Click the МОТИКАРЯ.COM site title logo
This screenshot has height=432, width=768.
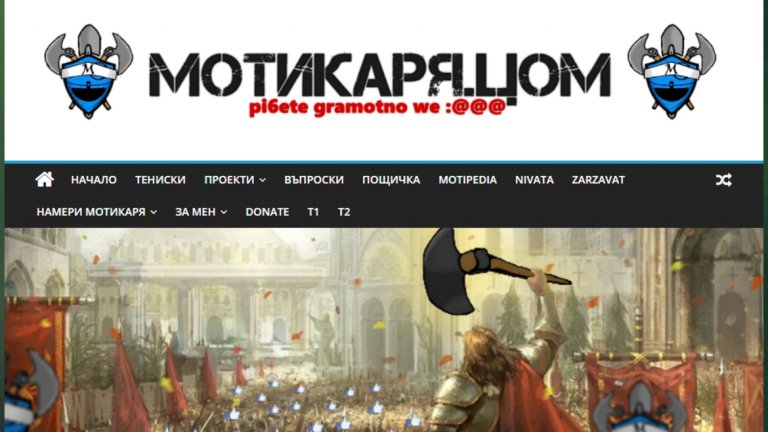click(380, 75)
